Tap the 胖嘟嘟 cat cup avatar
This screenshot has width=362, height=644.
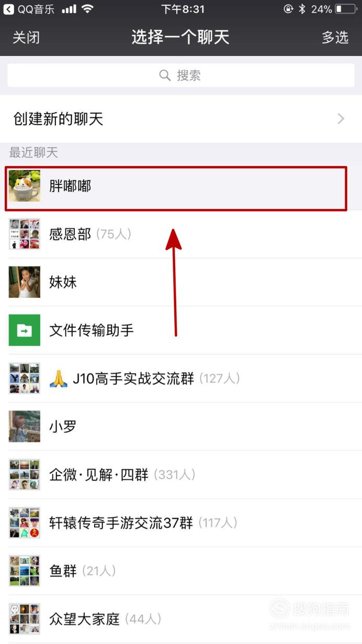click(x=24, y=186)
